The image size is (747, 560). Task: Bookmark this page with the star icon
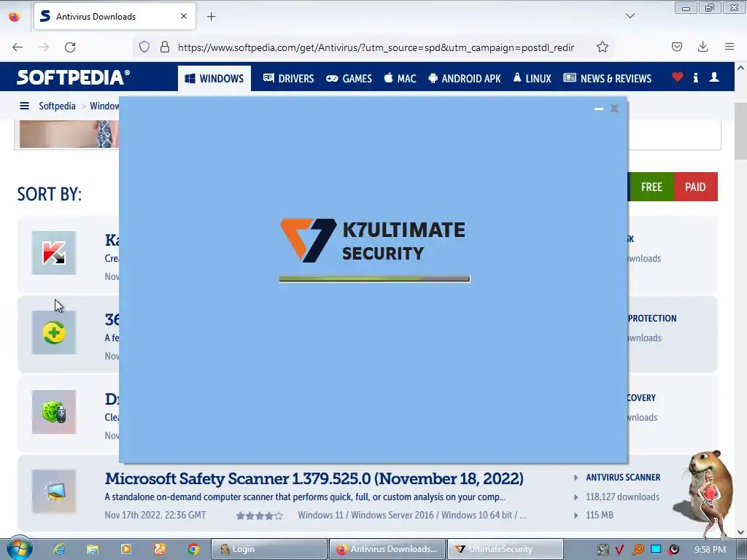pos(602,47)
